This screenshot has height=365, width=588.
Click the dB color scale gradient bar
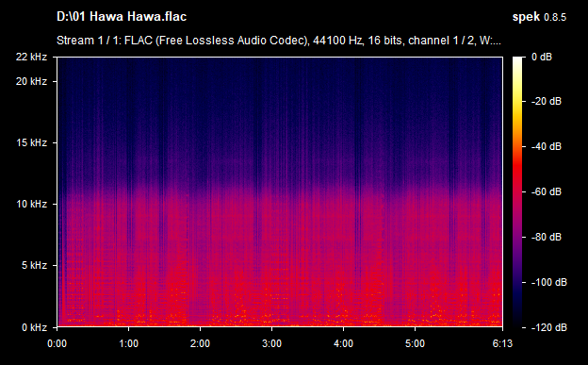click(517, 192)
